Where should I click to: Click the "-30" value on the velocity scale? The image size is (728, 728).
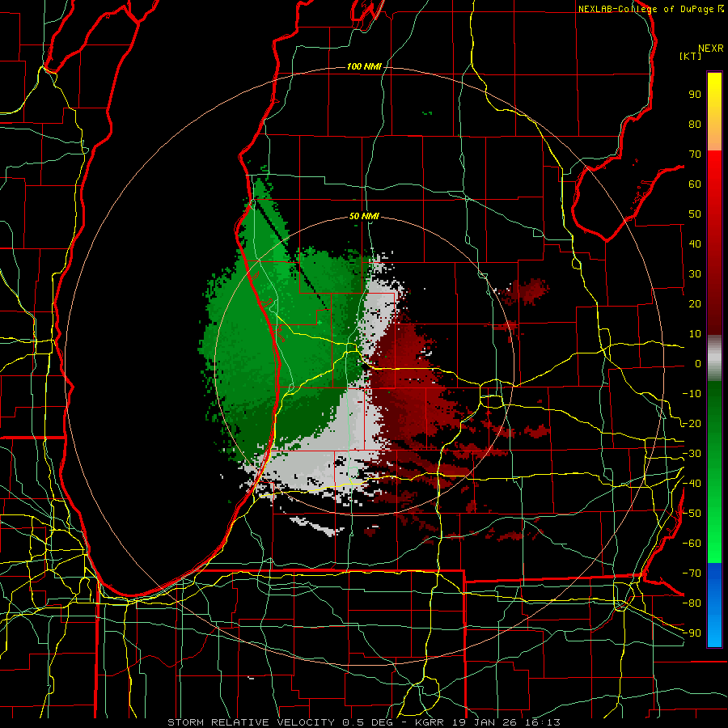coord(692,454)
